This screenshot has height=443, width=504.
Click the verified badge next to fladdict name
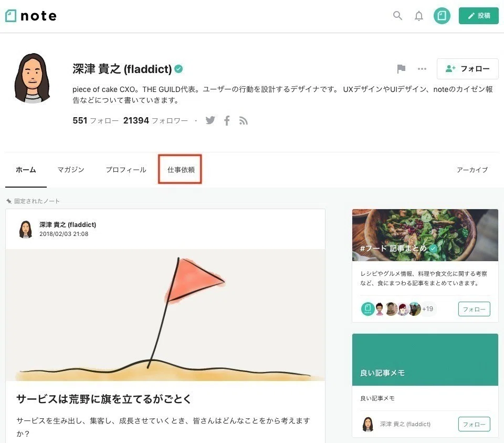(178, 69)
